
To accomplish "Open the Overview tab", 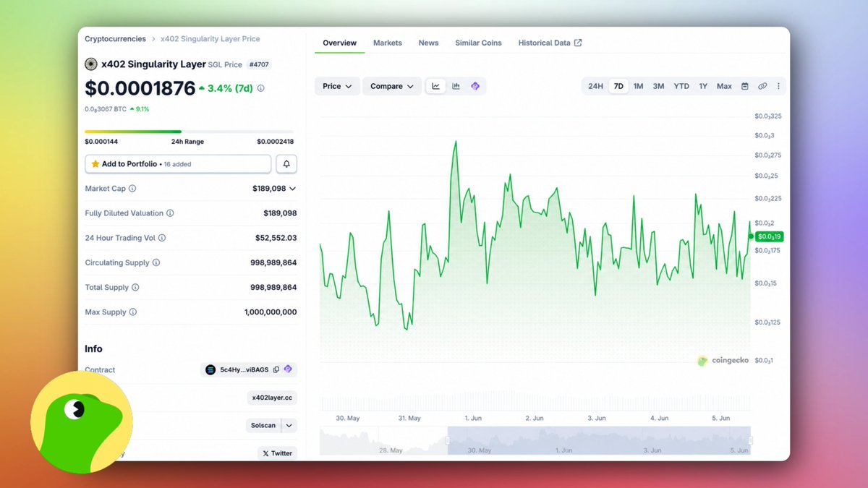I will point(339,43).
